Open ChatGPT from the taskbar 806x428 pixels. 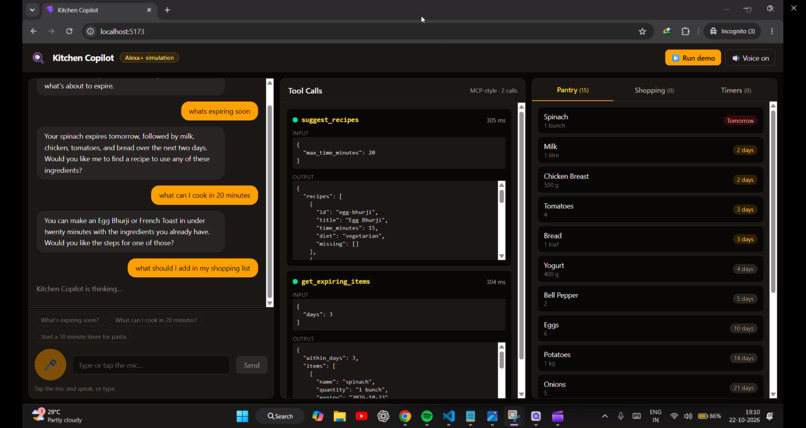[x=383, y=416]
